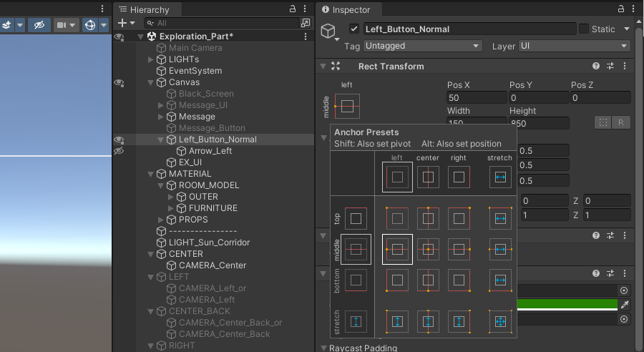Click the color eyedropper icon
The image size is (644, 352).
[x=624, y=305]
